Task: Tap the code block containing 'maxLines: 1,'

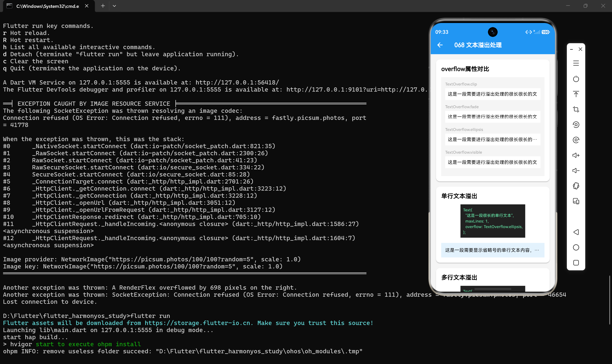Action: pyautogui.click(x=492, y=221)
